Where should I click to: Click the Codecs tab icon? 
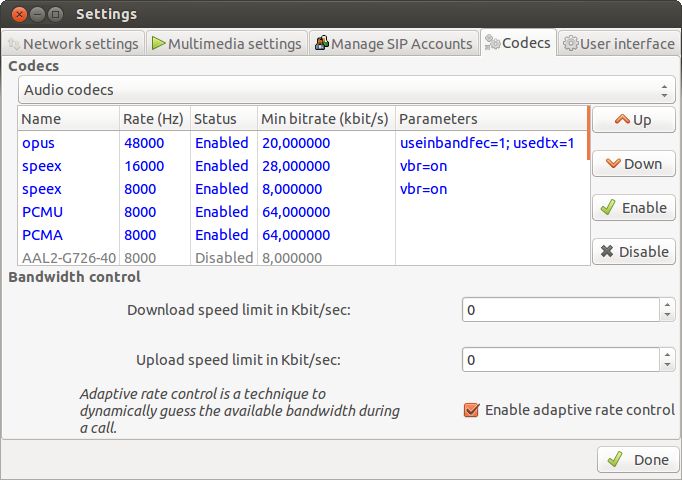pyautogui.click(x=493, y=44)
